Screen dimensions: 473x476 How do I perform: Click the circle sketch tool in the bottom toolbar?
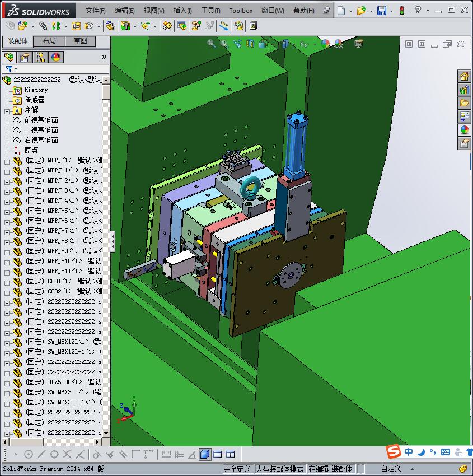(28, 454)
